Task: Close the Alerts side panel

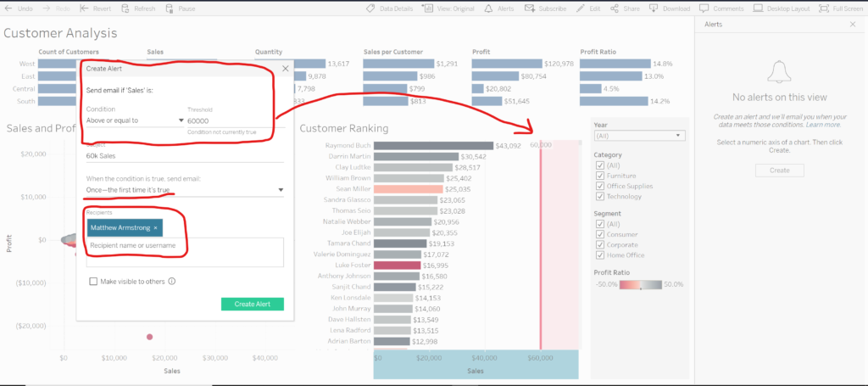Action: pos(853,25)
